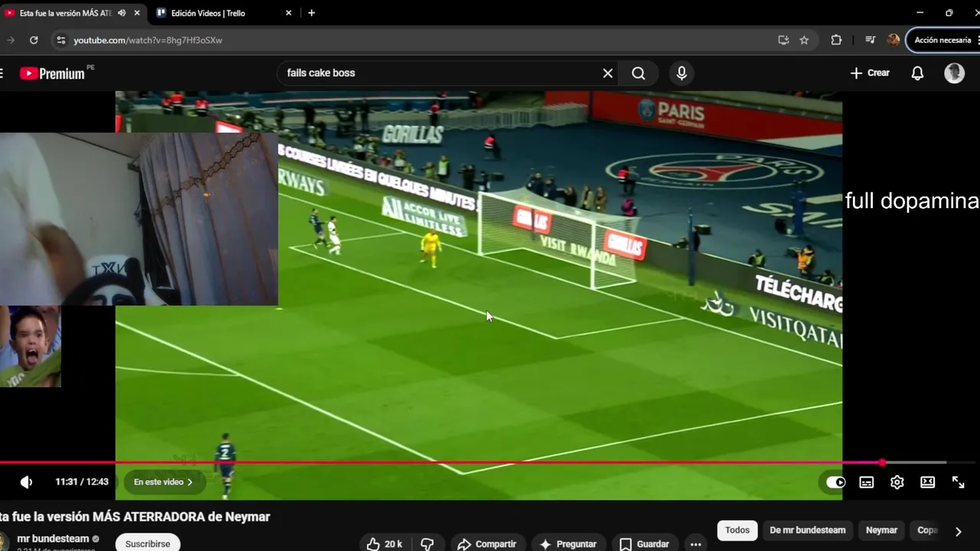Screen dimensions: 980x551
Task: Share the video via Compartir
Action: tap(487, 544)
